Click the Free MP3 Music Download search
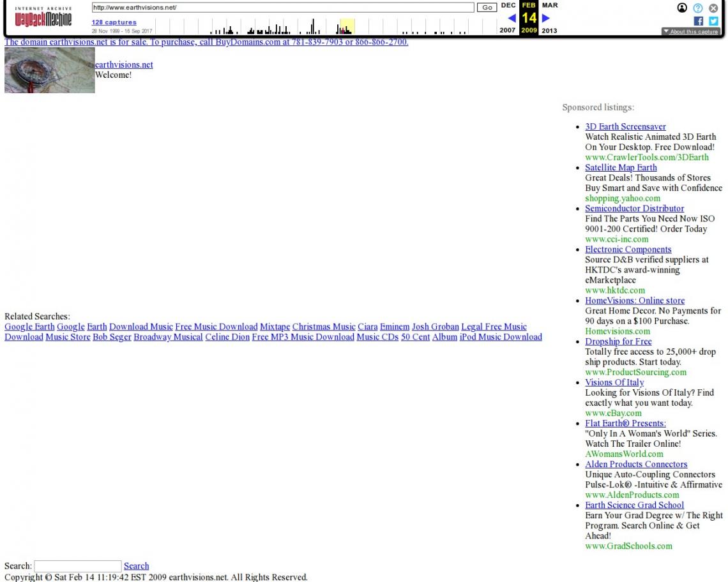Viewport: 728px width, 582px height. pos(303,337)
